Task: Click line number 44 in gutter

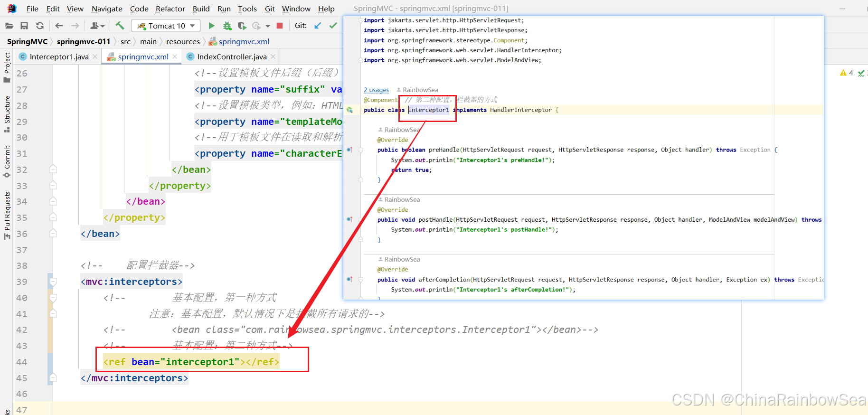Action: coord(22,362)
